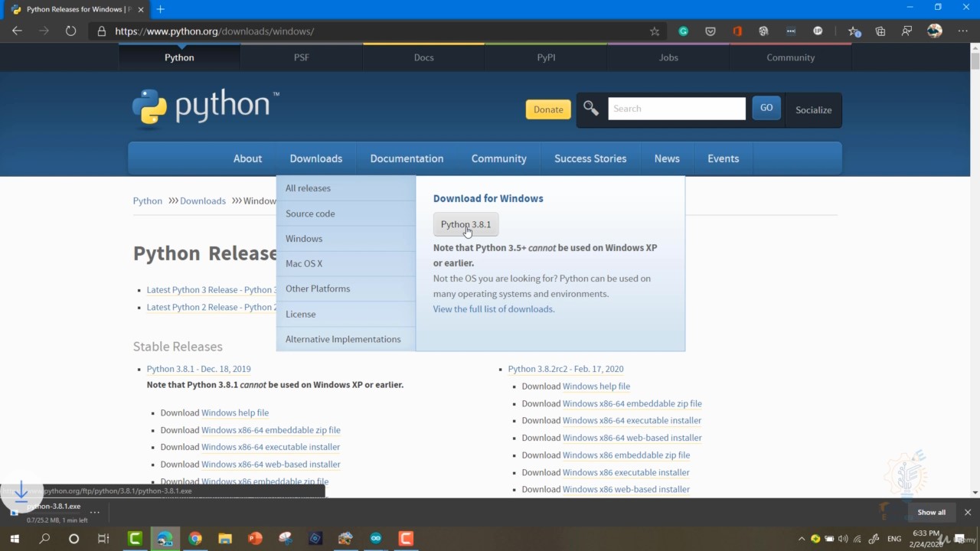This screenshot has height=551, width=980.
Task: Open News in the main navigation
Action: coord(667,158)
